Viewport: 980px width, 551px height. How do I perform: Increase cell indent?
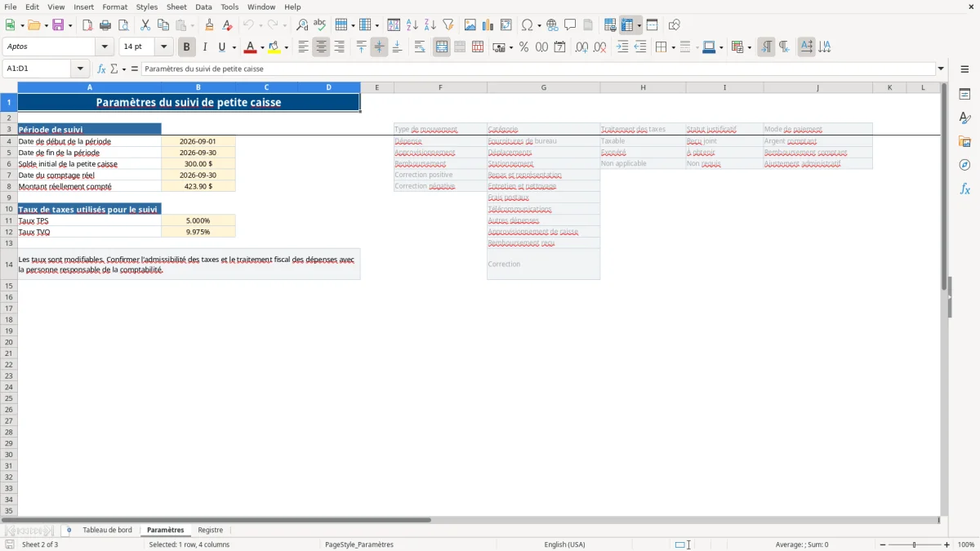(622, 47)
